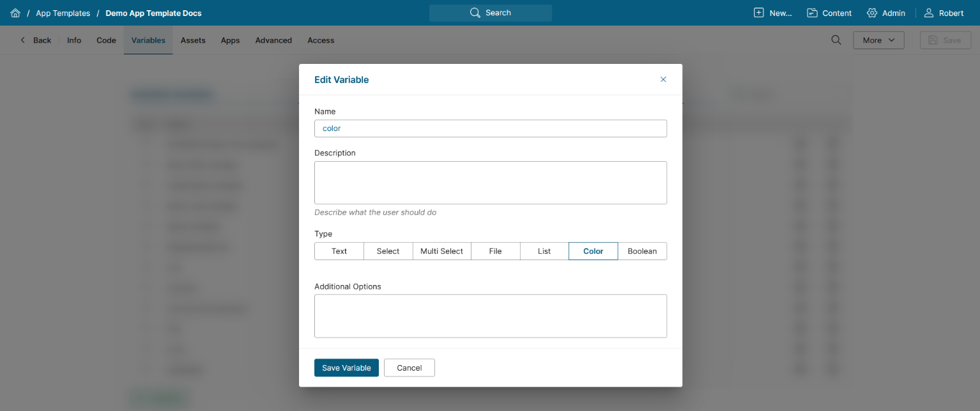Go back using the Back arrow

pos(23,40)
